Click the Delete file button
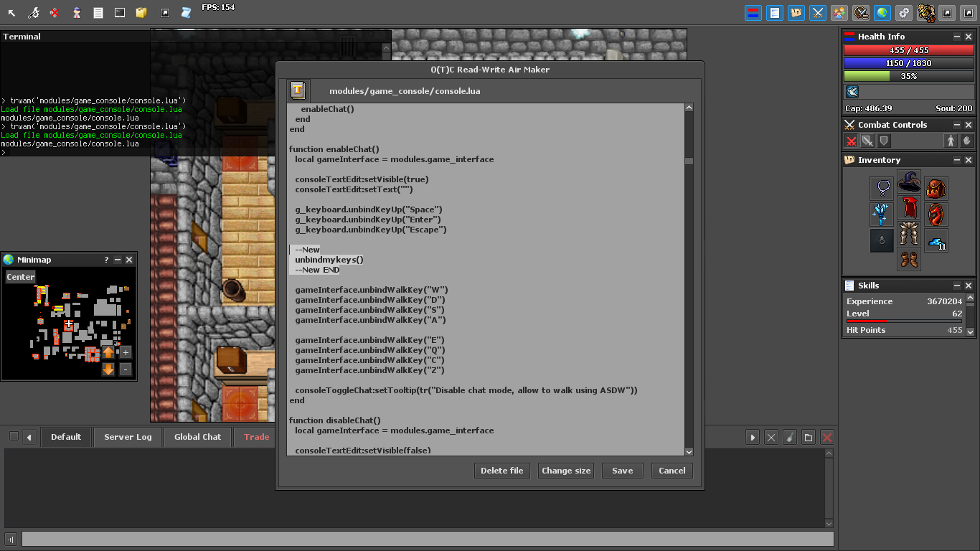Viewport: 980px width, 551px height. [x=502, y=471]
